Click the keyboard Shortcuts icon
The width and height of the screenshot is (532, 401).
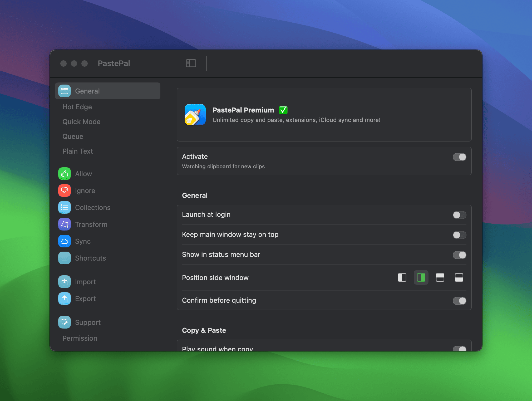65,258
